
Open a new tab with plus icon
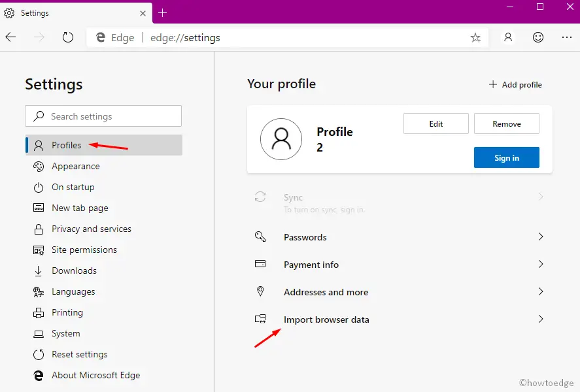coord(163,13)
